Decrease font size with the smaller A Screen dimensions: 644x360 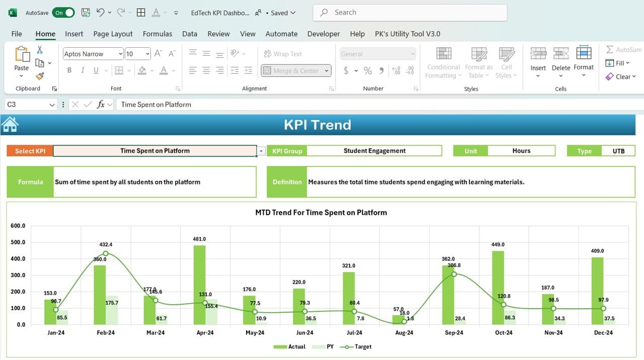[x=172, y=53]
